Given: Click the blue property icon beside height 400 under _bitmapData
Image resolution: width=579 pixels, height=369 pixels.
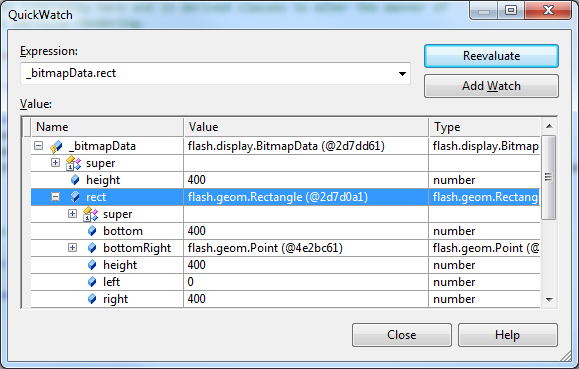Looking at the screenshot, I should 75,180.
